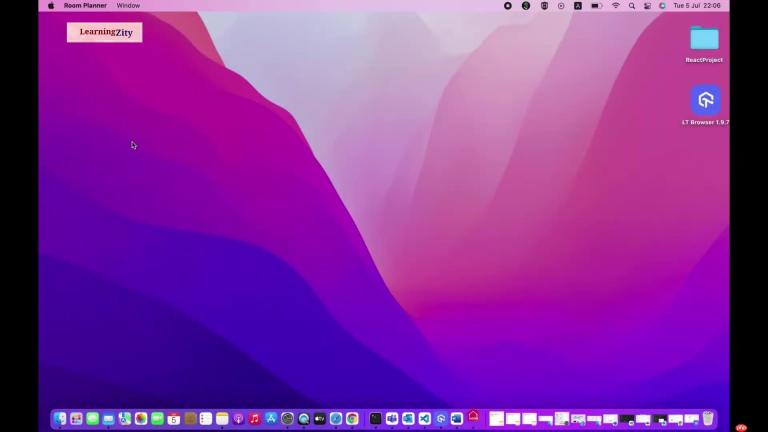
Task: Open Messages from the Dock
Action: (93, 419)
